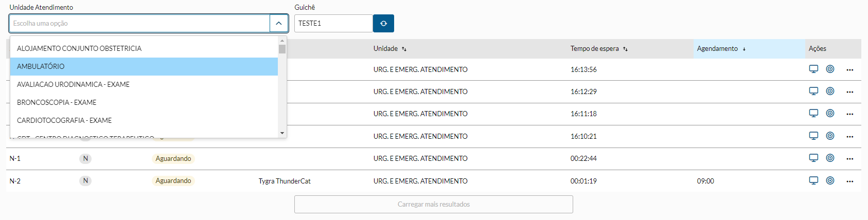
Task: Open more actions menu for ticket N-2
Action: tap(849, 181)
